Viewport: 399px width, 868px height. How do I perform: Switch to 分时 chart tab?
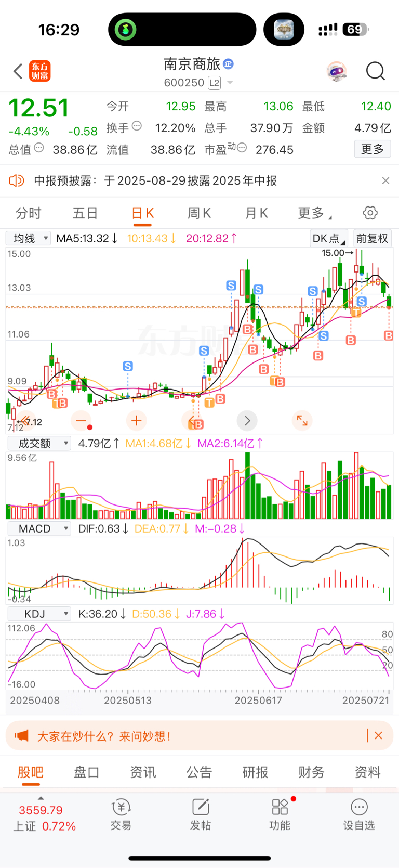pos(29,213)
